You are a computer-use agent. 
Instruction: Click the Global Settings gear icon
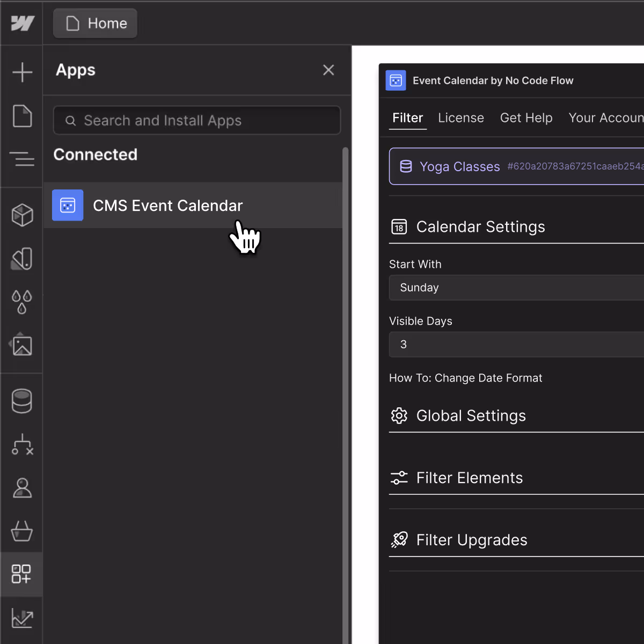click(399, 416)
